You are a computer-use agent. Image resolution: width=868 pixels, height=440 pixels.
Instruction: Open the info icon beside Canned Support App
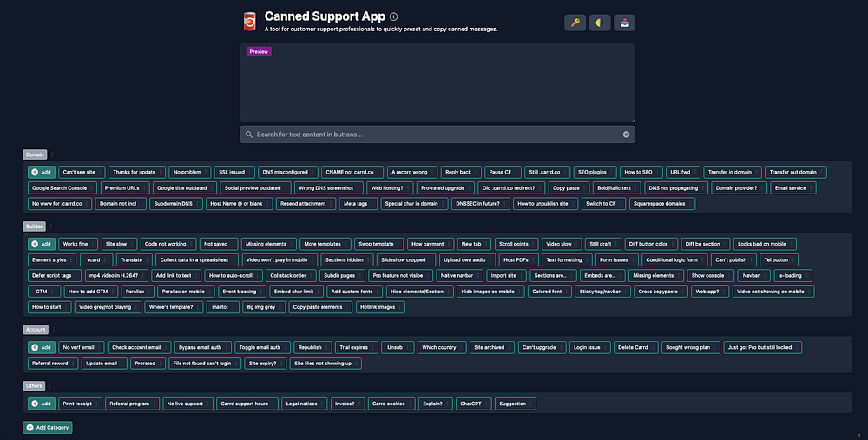393,16
